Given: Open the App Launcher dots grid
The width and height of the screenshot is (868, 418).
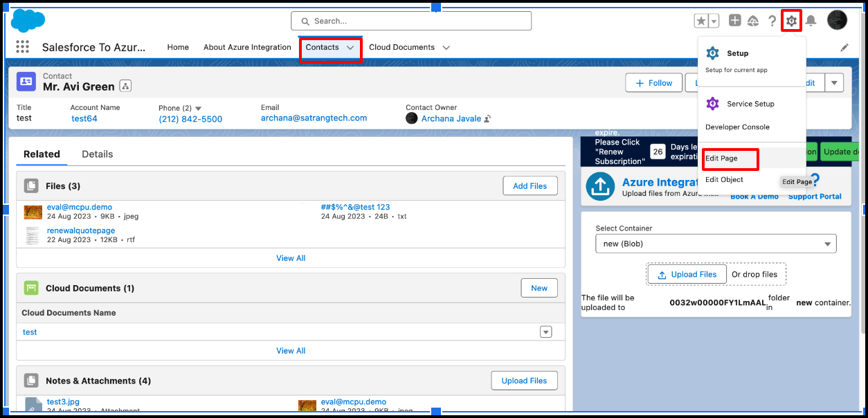Looking at the screenshot, I should 22,47.
